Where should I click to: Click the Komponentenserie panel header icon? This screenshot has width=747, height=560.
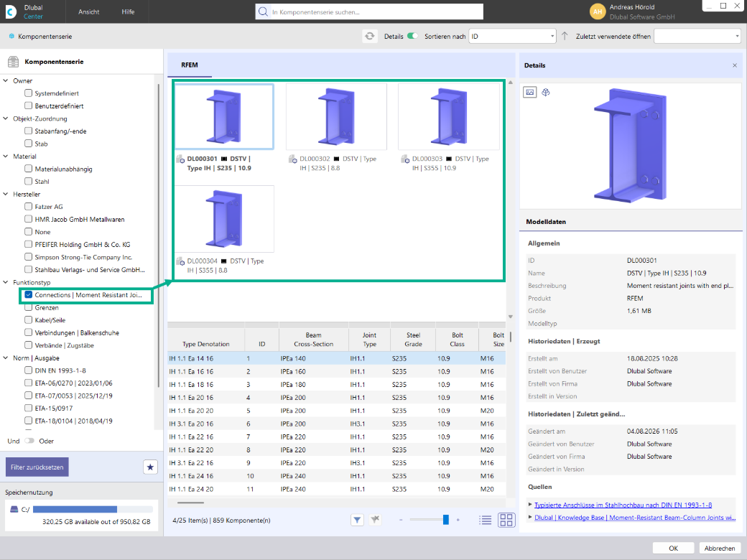point(14,62)
